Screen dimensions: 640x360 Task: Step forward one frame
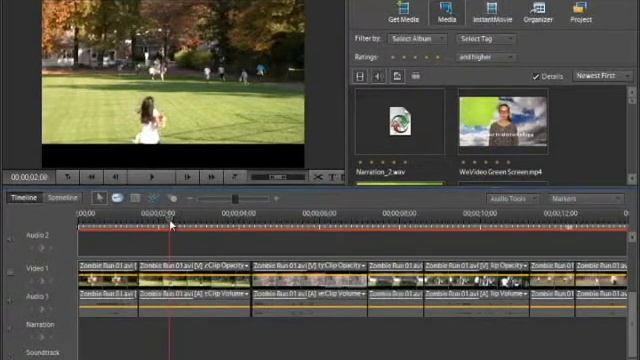pyautogui.click(x=187, y=177)
